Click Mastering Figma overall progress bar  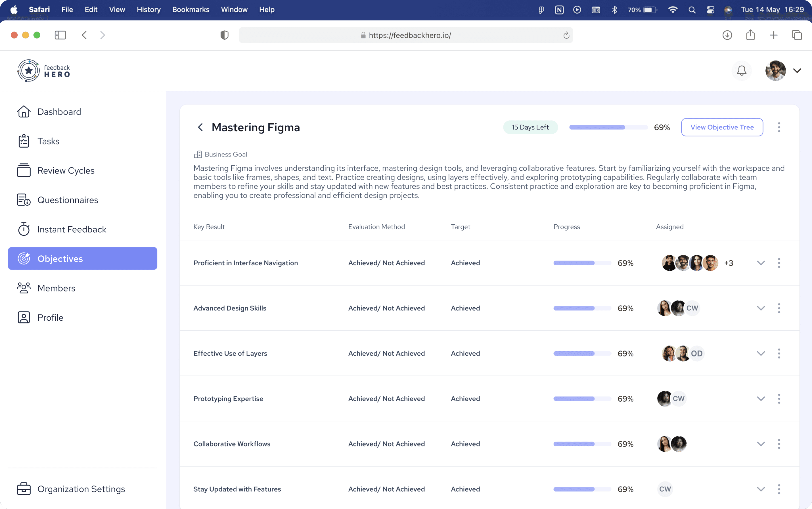coord(608,127)
